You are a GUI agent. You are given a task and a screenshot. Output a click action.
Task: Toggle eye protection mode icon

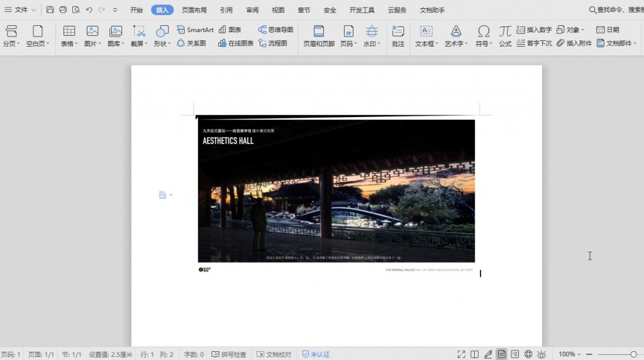tap(541, 354)
